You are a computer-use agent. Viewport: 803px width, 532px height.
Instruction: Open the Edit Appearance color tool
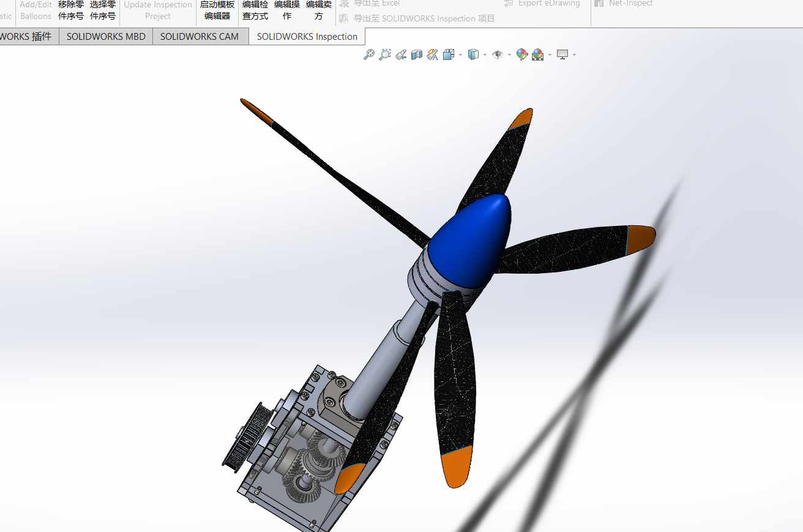[522, 54]
